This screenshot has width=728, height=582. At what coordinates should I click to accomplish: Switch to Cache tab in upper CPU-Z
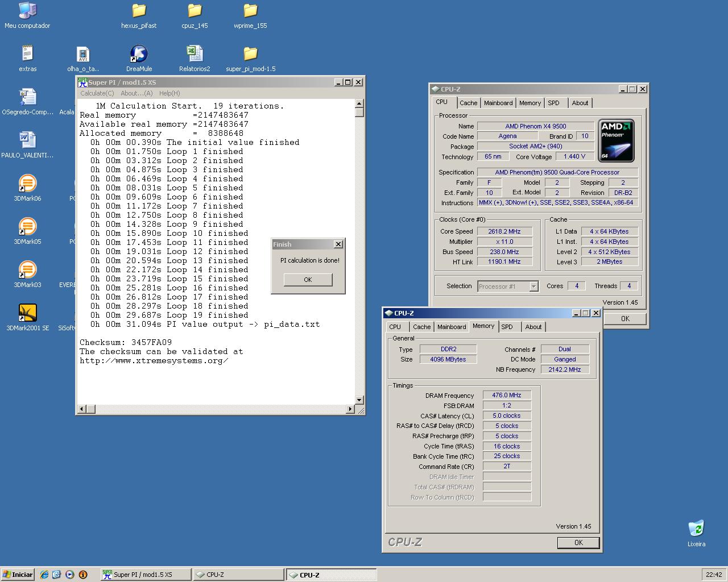pos(468,103)
